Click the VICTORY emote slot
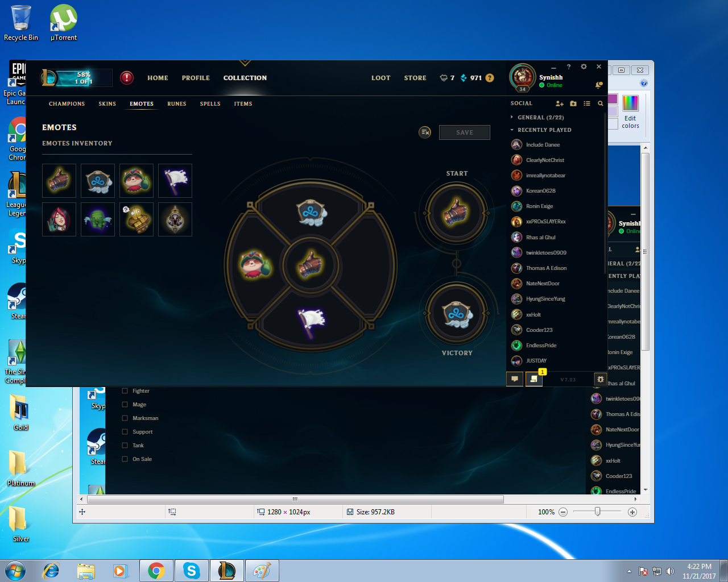 click(x=456, y=312)
